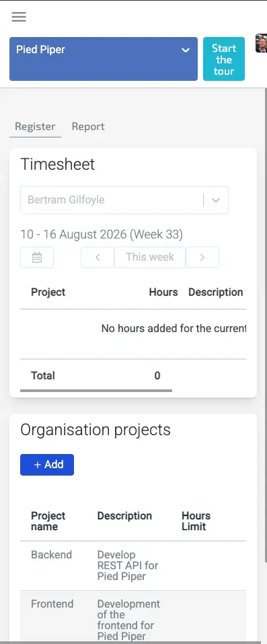Go to next week arrow
Image resolution: width=267 pixels, height=644 pixels.
point(202,257)
